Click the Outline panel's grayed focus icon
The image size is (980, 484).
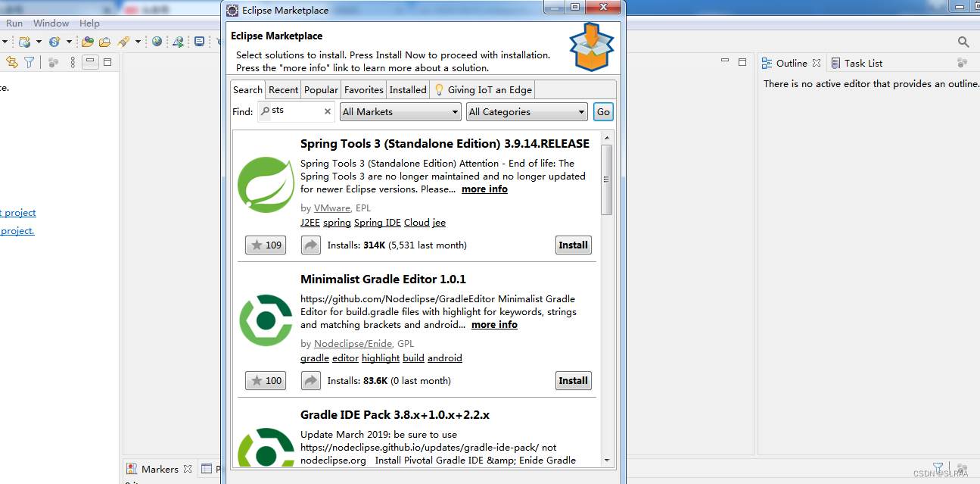coord(962,63)
